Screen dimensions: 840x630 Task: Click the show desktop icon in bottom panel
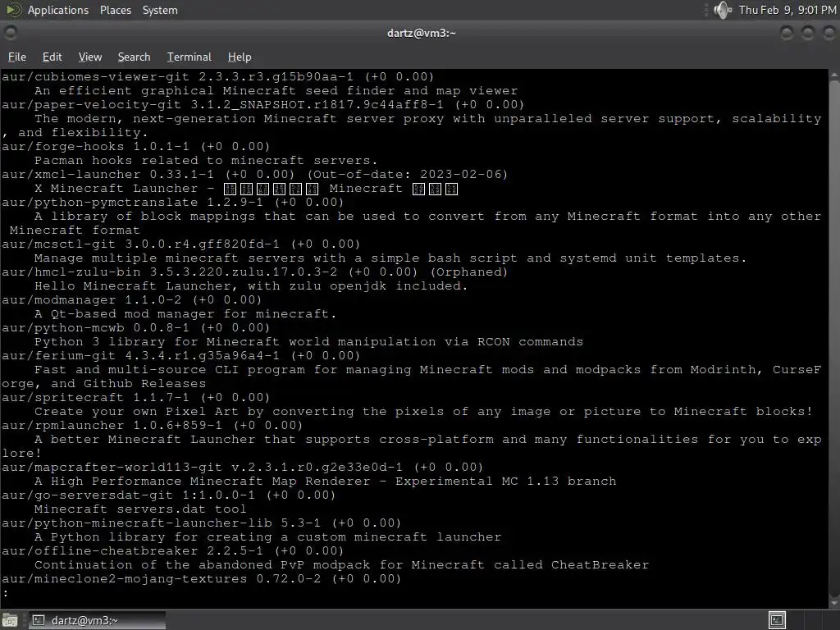[x=10, y=620]
